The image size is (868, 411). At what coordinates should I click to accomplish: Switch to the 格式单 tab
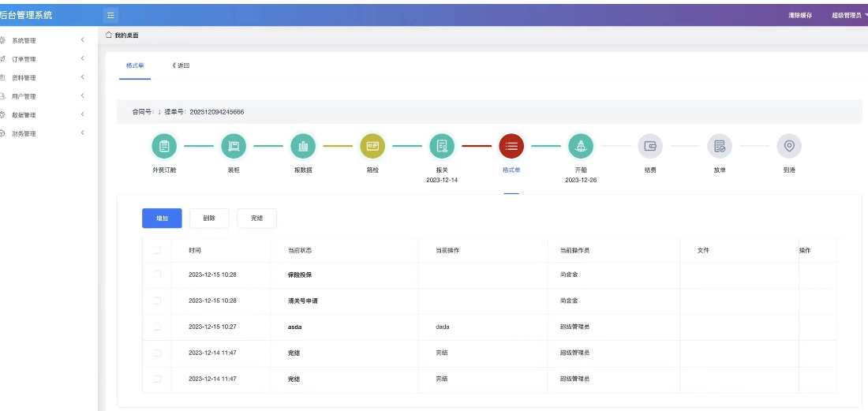[134, 65]
